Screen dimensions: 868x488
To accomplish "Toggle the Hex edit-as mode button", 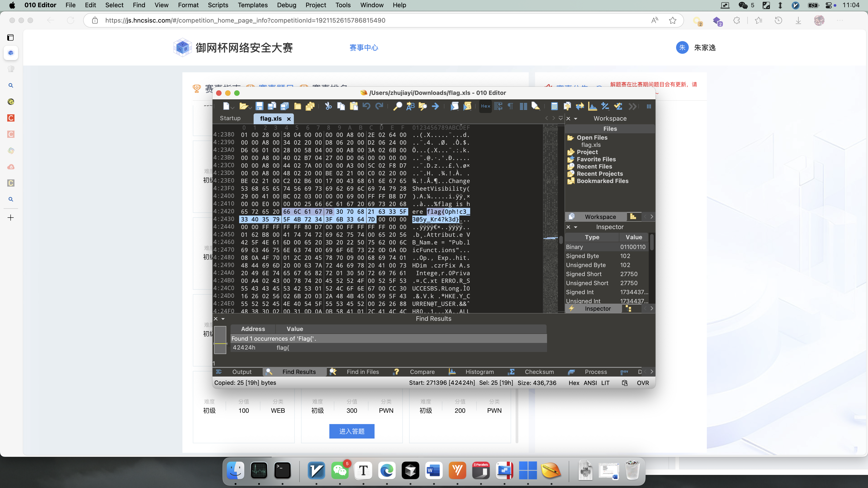I will coord(486,106).
